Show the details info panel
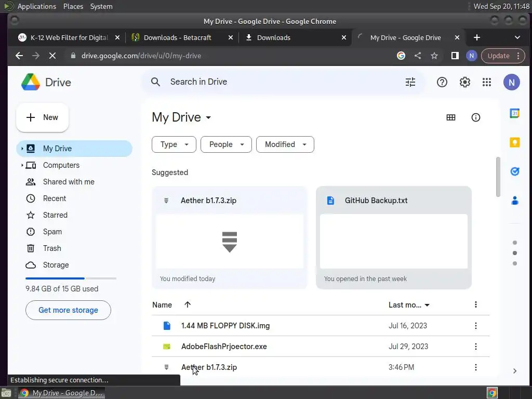The height and width of the screenshot is (399, 532). [476, 117]
